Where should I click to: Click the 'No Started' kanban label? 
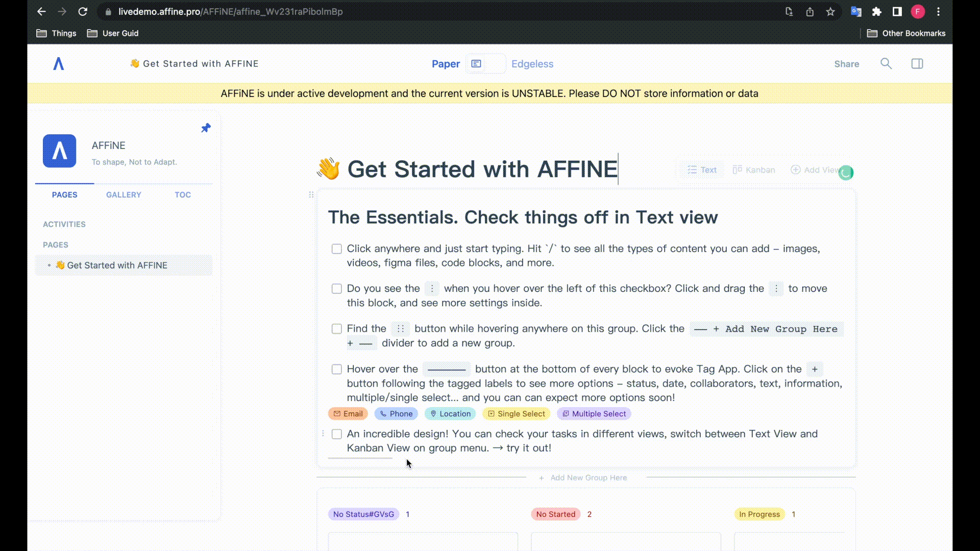point(555,514)
